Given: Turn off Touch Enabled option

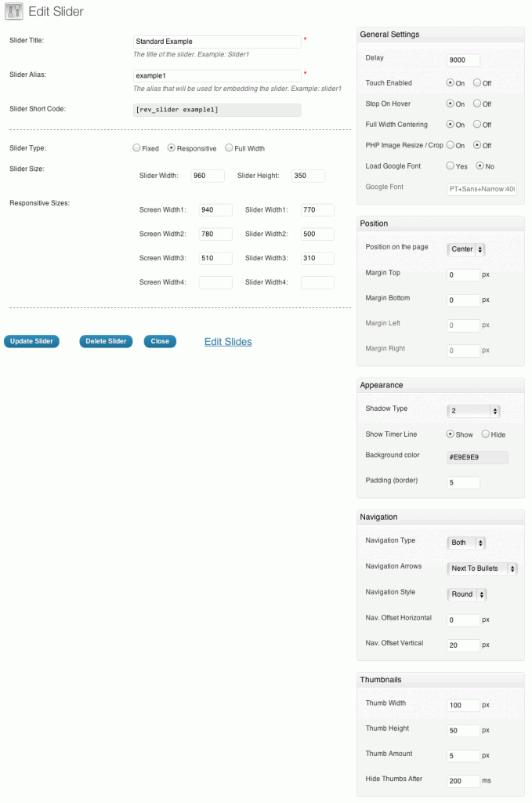Looking at the screenshot, I should point(477,83).
